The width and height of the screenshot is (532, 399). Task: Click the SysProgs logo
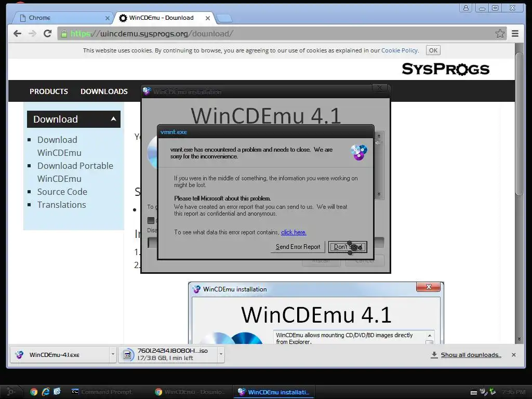[x=445, y=69]
